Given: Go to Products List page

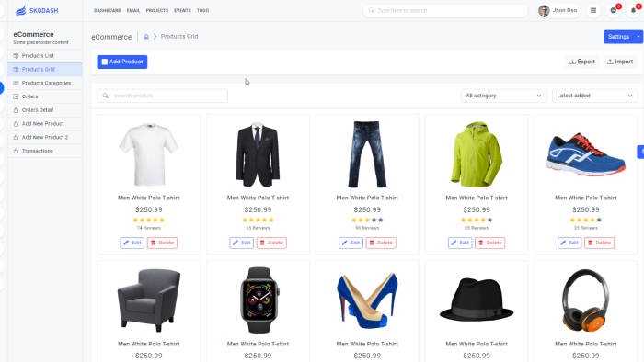Looking at the screenshot, I should (x=45, y=56).
